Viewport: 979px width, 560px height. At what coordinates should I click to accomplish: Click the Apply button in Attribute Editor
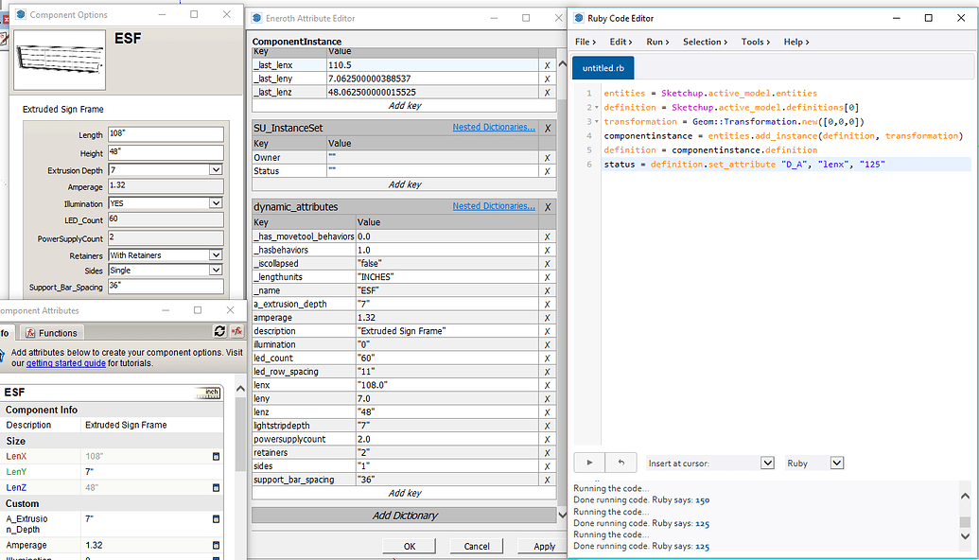point(544,546)
